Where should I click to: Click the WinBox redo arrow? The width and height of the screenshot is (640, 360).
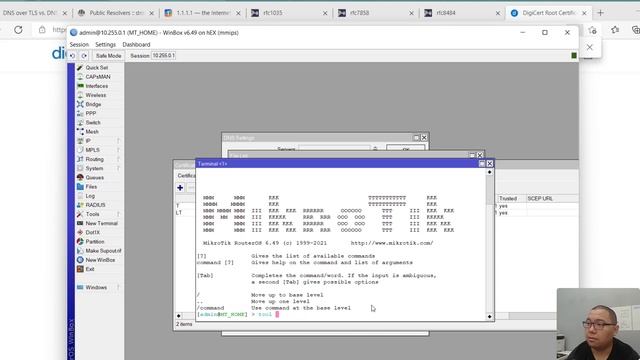[84, 56]
